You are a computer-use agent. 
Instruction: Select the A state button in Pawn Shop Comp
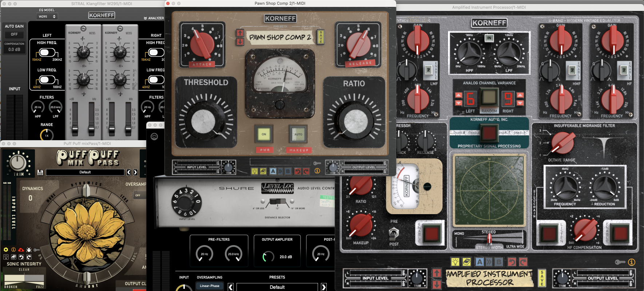(x=273, y=171)
